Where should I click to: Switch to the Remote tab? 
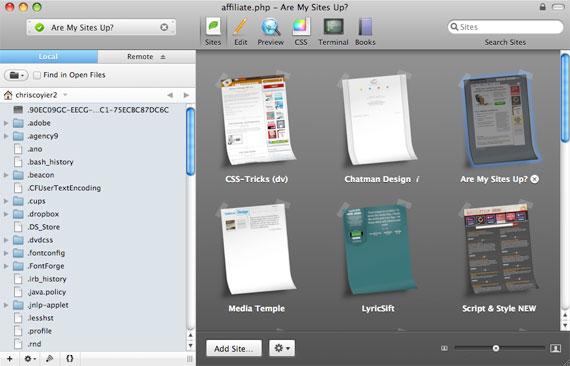coord(146,57)
